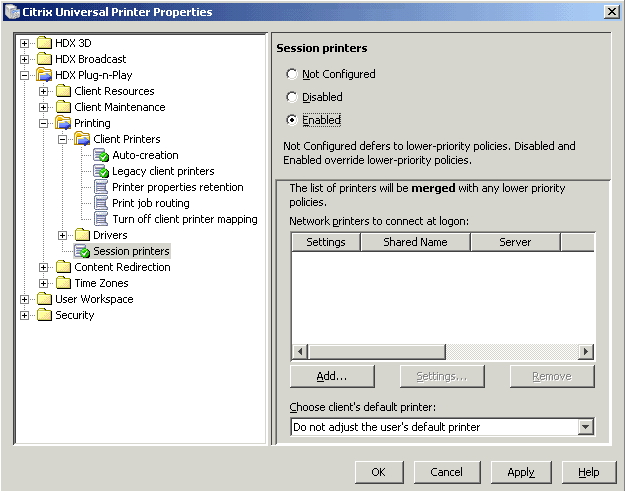625x491 pixels.
Task: Click the right scroll arrow of printer list
Action: pos(586,352)
